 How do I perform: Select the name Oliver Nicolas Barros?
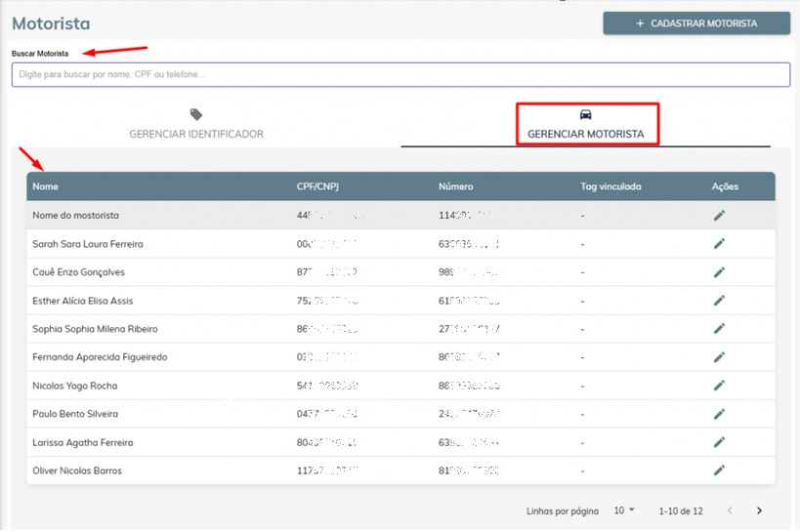pos(77,471)
